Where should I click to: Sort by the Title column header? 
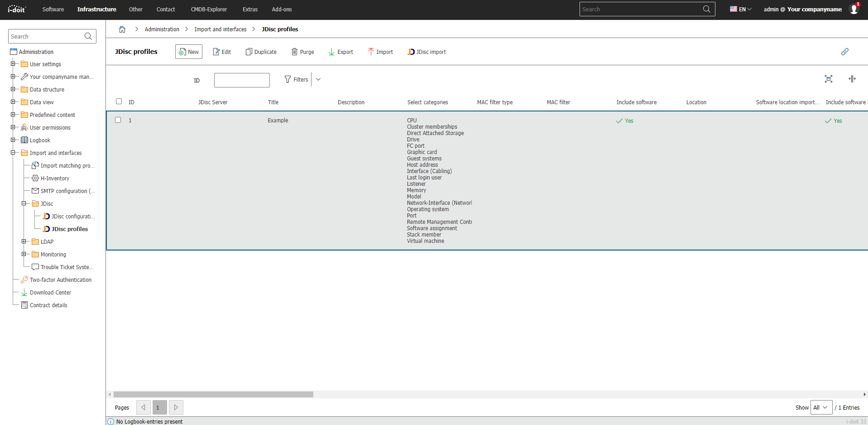(x=273, y=102)
